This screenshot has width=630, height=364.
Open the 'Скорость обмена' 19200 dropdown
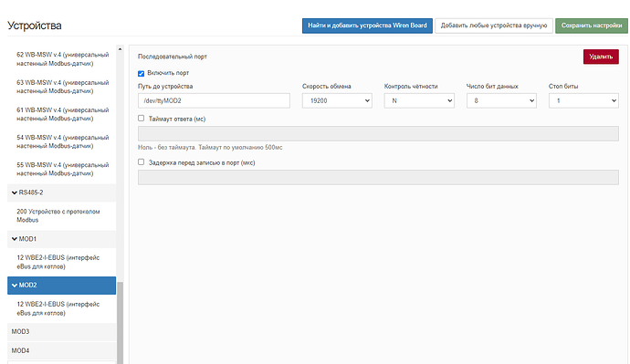point(337,100)
